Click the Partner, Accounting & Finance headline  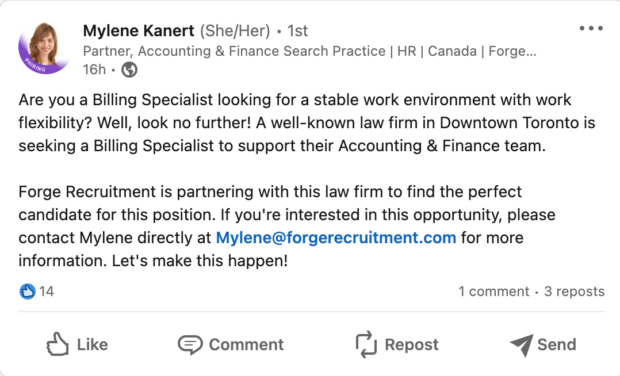pyautogui.click(x=310, y=51)
